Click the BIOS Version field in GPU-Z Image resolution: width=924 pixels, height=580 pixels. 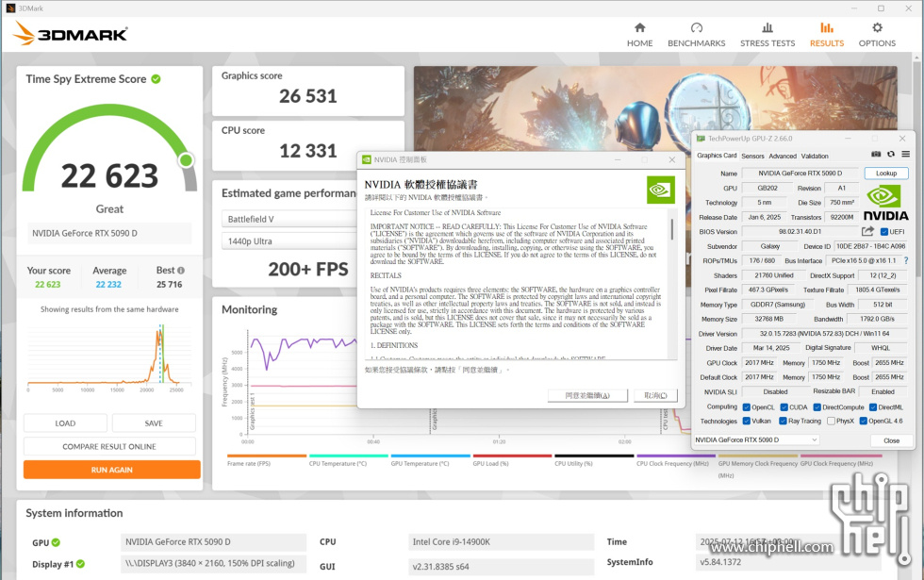(800, 232)
